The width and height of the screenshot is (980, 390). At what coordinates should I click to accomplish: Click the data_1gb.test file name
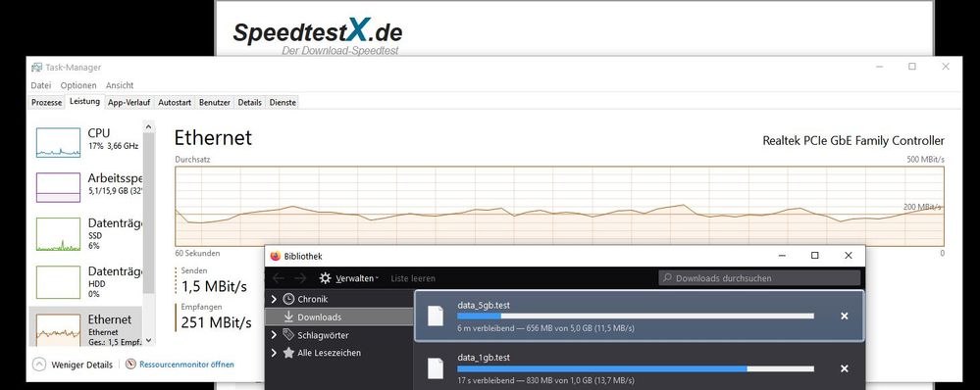click(x=484, y=358)
